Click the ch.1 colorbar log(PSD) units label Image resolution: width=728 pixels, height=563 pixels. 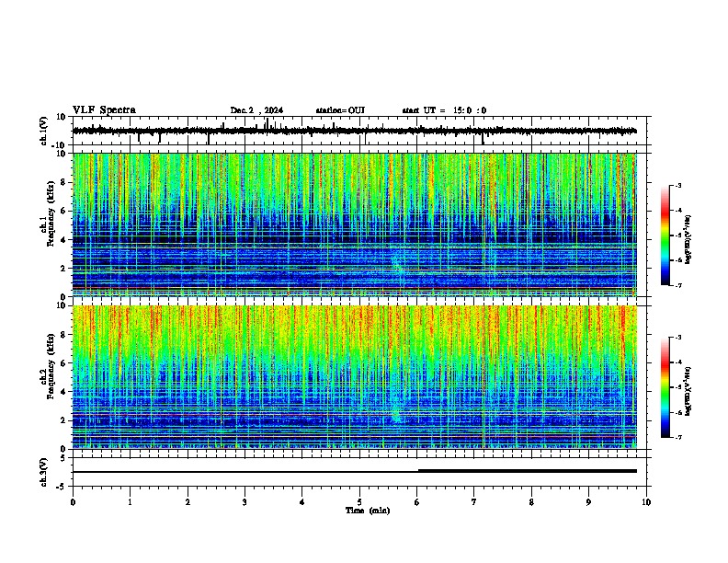688,239
